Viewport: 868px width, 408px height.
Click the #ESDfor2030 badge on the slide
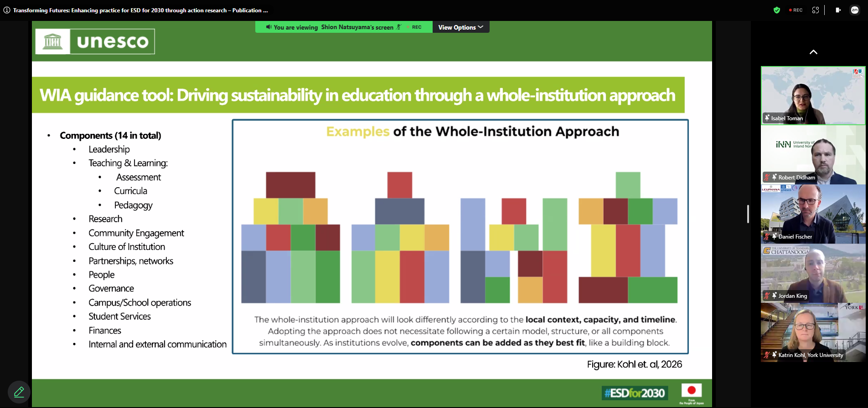coord(635,393)
